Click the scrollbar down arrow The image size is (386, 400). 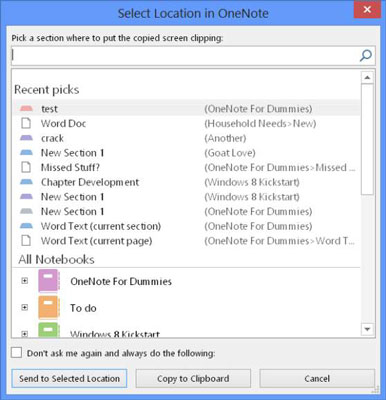point(367,329)
